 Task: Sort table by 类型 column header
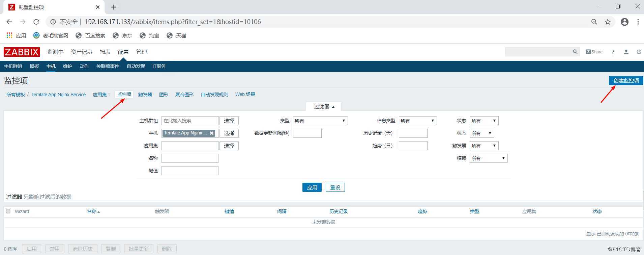point(474,211)
